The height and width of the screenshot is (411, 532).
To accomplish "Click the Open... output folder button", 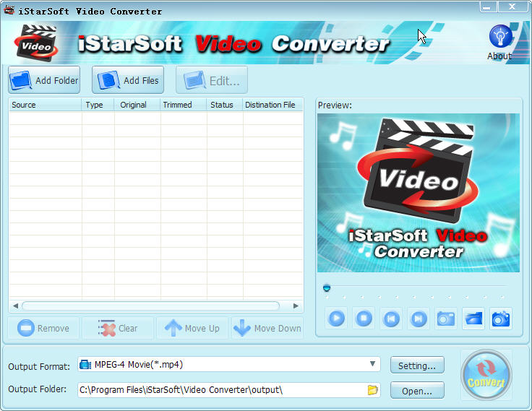I will [417, 391].
